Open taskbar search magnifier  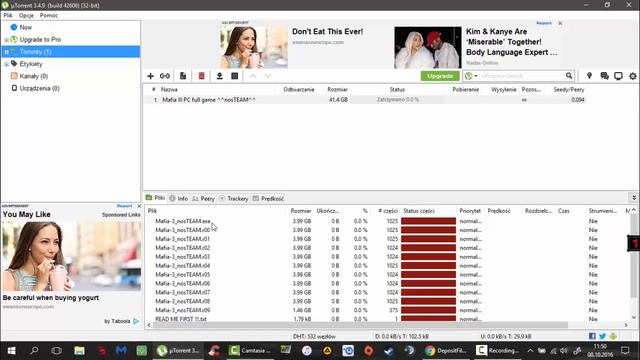pyautogui.click(x=34, y=351)
